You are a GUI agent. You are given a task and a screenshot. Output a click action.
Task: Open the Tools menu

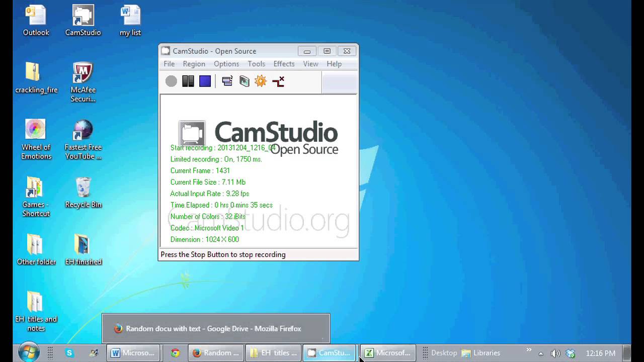pyautogui.click(x=256, y=64)
